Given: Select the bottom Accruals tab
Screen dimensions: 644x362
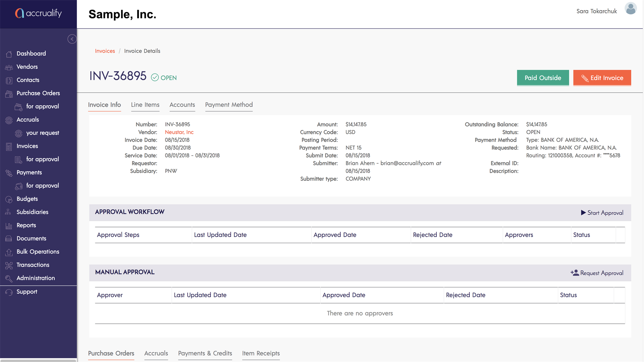Looking at the screenshot, I should 156,353.
